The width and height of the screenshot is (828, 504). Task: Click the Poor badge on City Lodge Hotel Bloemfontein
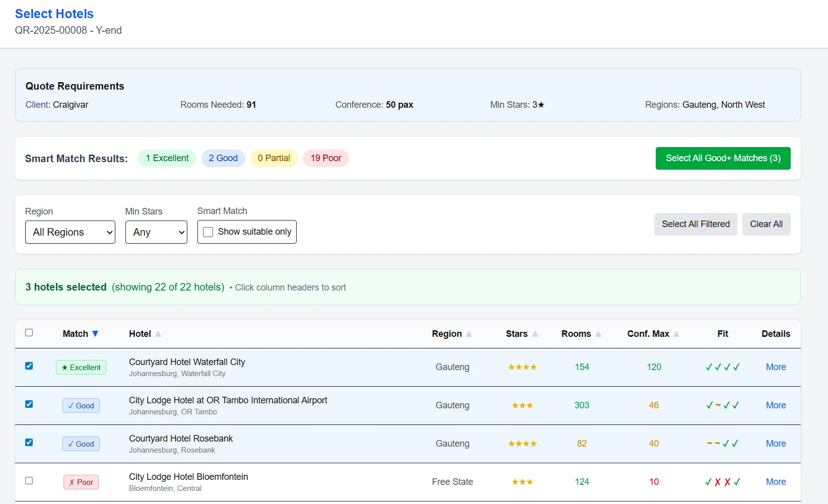(x=81, y=482)
